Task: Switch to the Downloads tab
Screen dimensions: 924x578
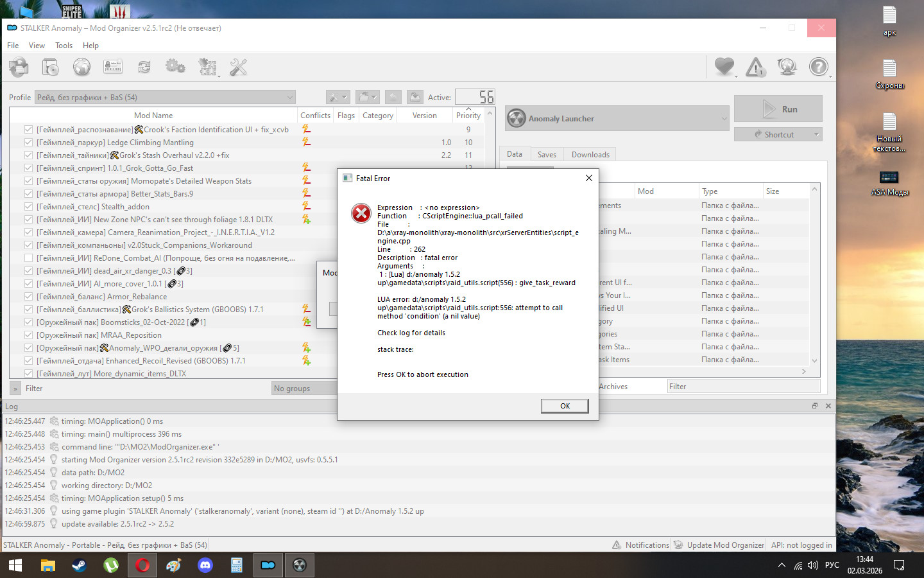Action: [590, 155]
